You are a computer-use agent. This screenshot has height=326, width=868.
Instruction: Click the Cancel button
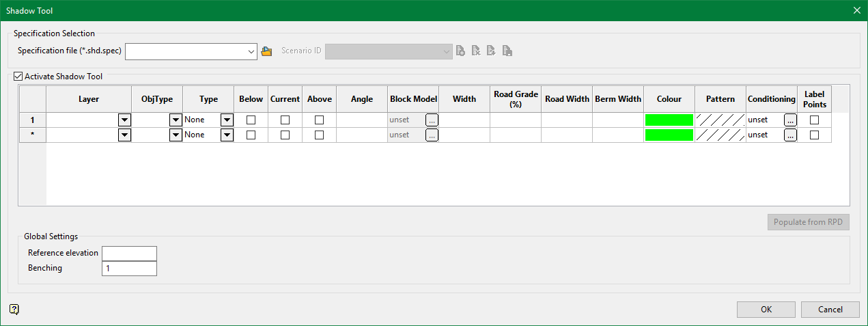click(x=830, y=310)
